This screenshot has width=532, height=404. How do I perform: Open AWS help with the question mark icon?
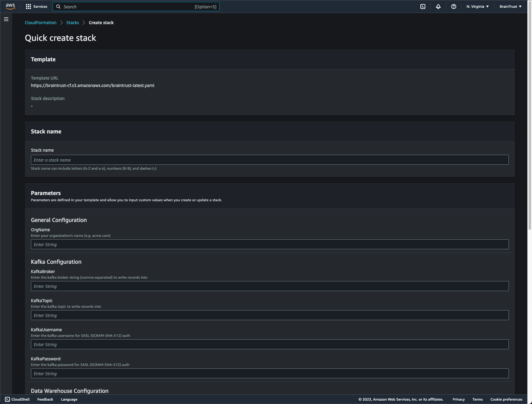pos(453,6)
